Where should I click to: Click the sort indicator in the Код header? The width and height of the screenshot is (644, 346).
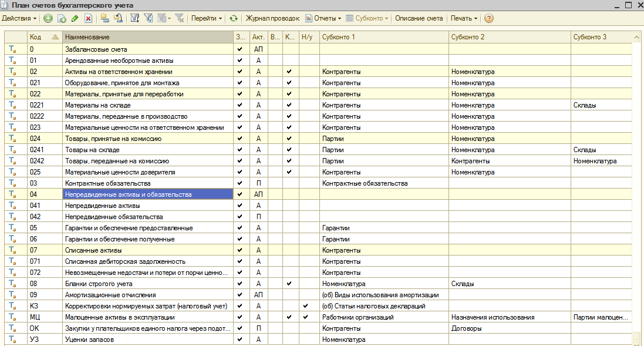[x=55, y=37]
